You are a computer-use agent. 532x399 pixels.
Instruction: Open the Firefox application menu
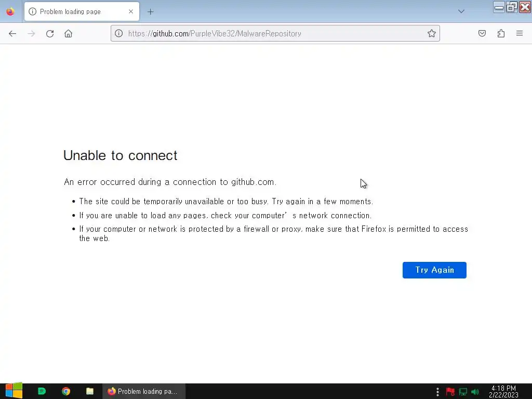520,33
